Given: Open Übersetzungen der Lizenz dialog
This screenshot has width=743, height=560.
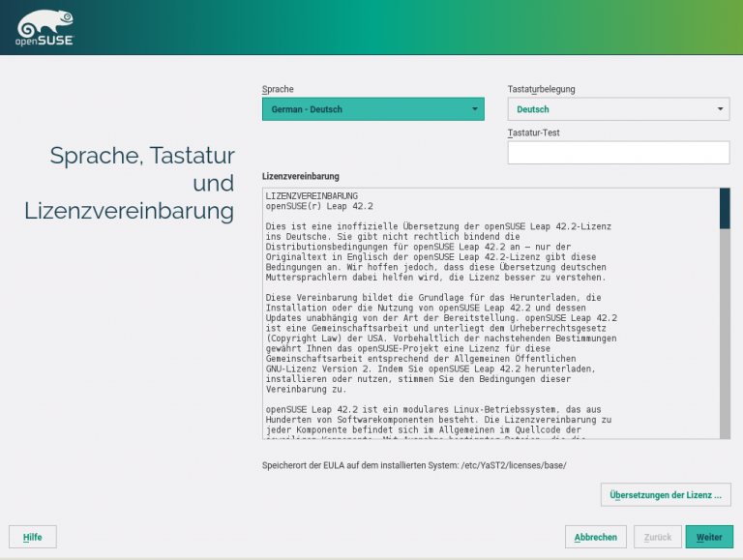Looking at the screenshot, I should pos(666,495).
